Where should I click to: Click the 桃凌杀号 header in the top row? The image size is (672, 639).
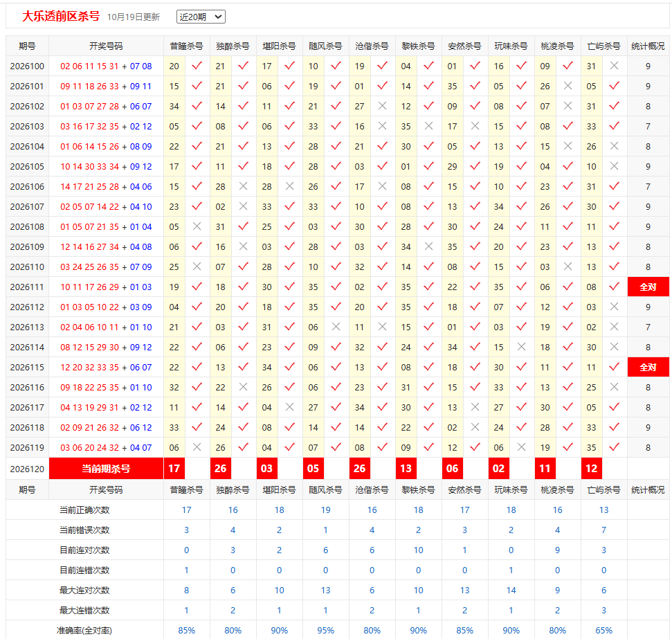(557, 46)
